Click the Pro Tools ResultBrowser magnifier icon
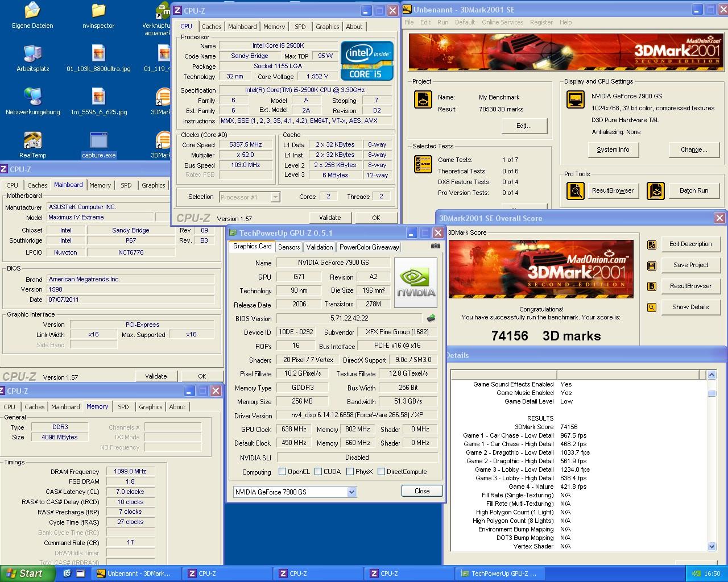 [576, 191]
